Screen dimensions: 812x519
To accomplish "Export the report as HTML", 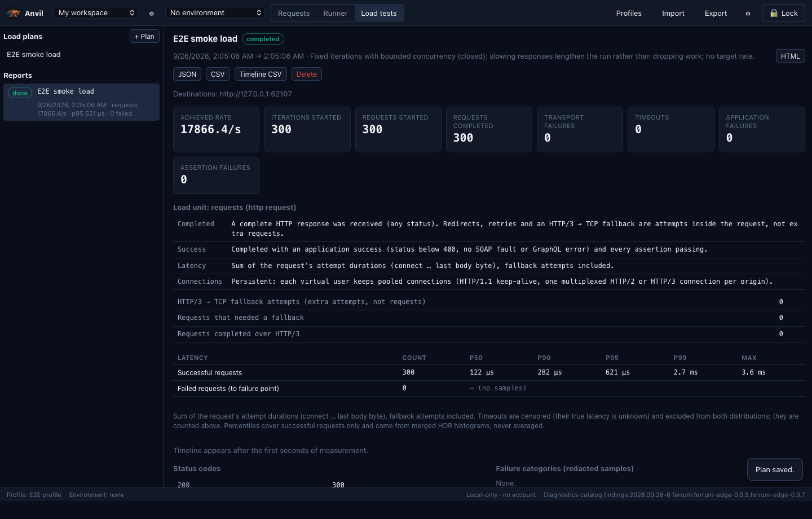I will pyautogui.click(x=791, y=56).
